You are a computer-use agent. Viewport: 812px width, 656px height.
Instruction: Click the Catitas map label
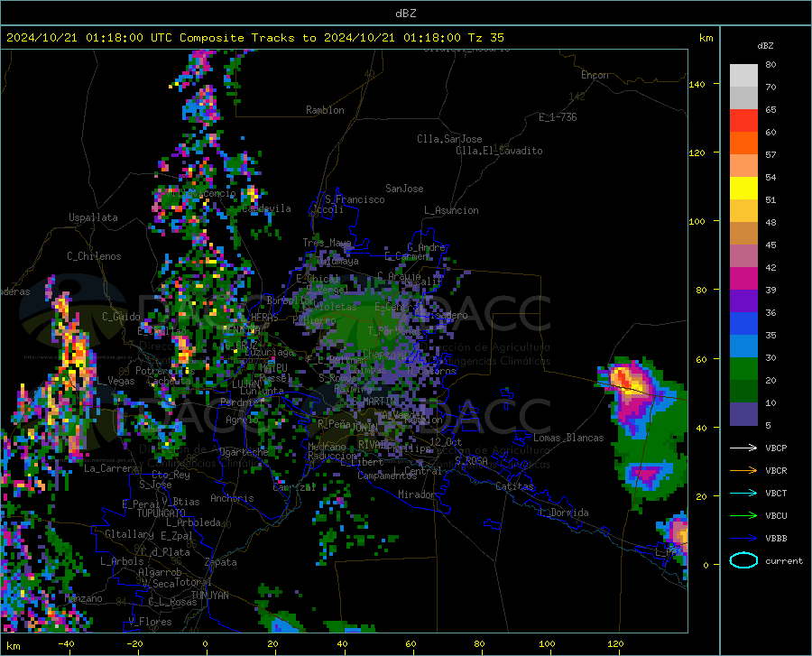click(x=515, y=486)
